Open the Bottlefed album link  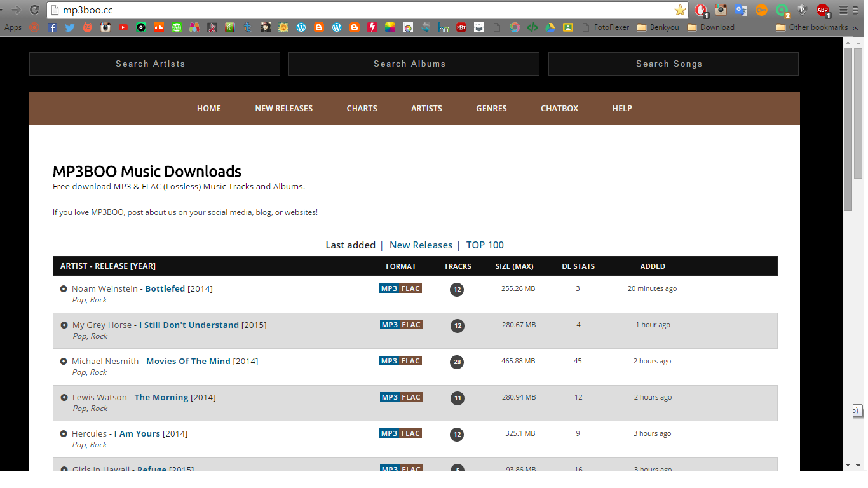[x=165, y=288]
